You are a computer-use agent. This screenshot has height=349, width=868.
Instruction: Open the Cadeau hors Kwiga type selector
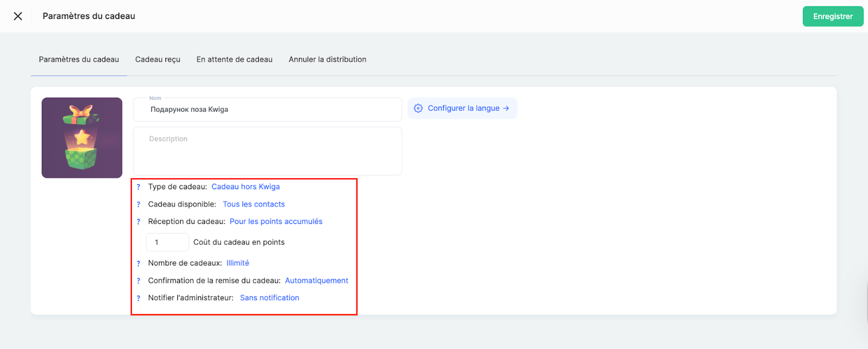(x=245, y=187)
